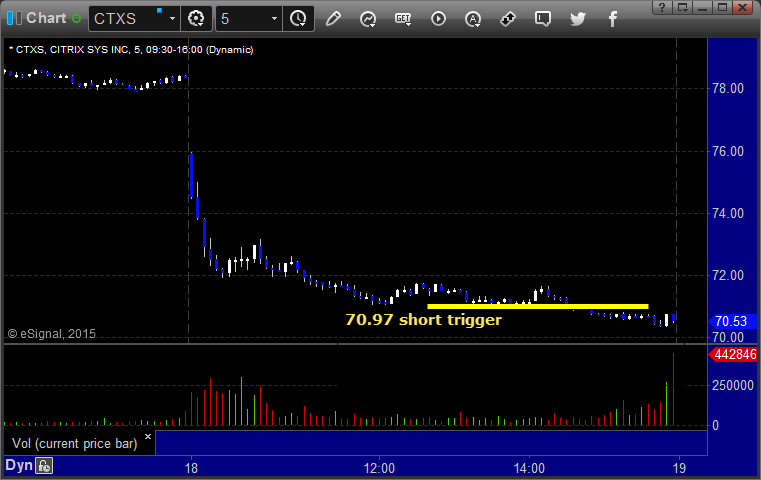This screenshot has height=480, width=761.
Task: Open the alerts circled-A icon menu
Action: [473, 19]
